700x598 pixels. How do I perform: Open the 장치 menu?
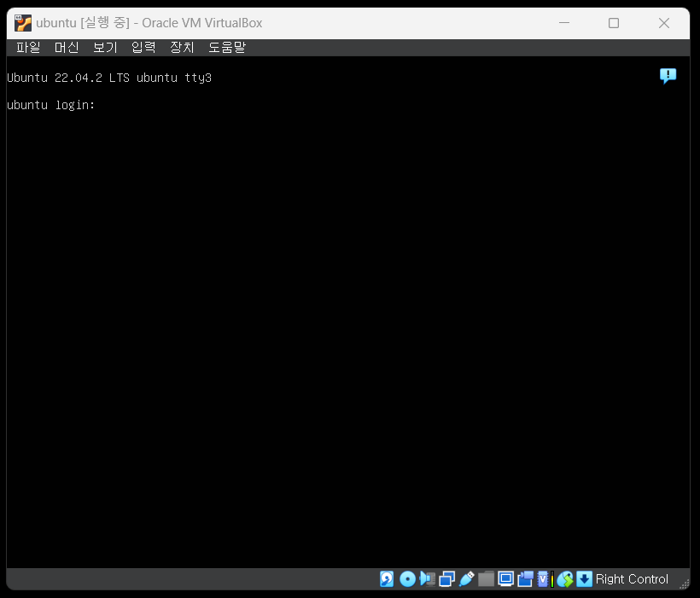coord(182,47)
